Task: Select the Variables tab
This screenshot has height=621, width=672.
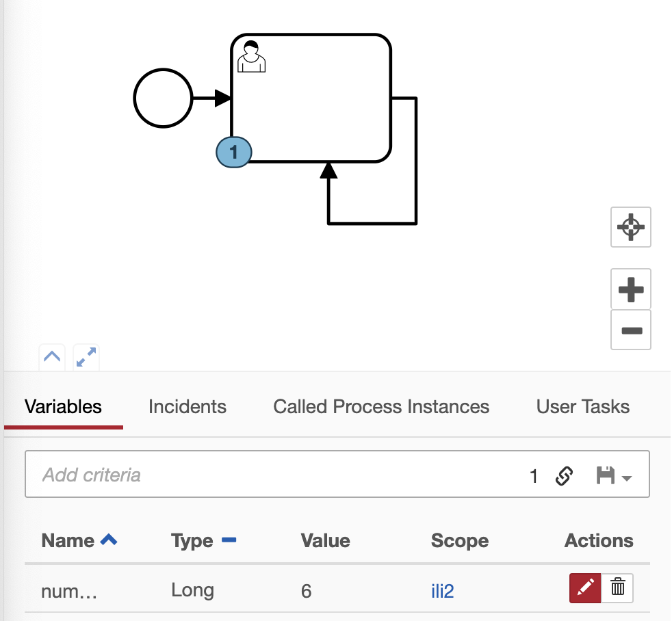Action: tap(63, 406)
